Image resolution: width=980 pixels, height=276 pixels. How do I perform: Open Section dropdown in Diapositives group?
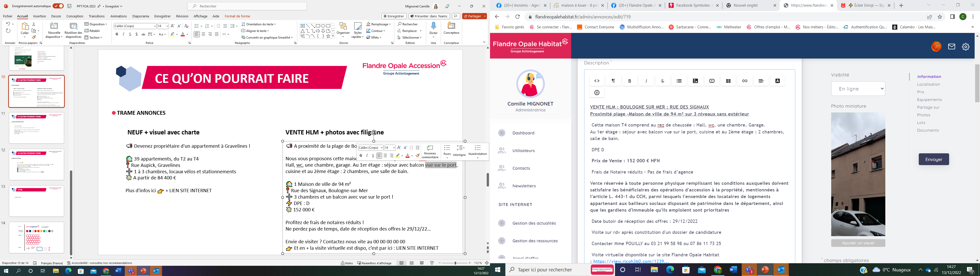(94, 37)
